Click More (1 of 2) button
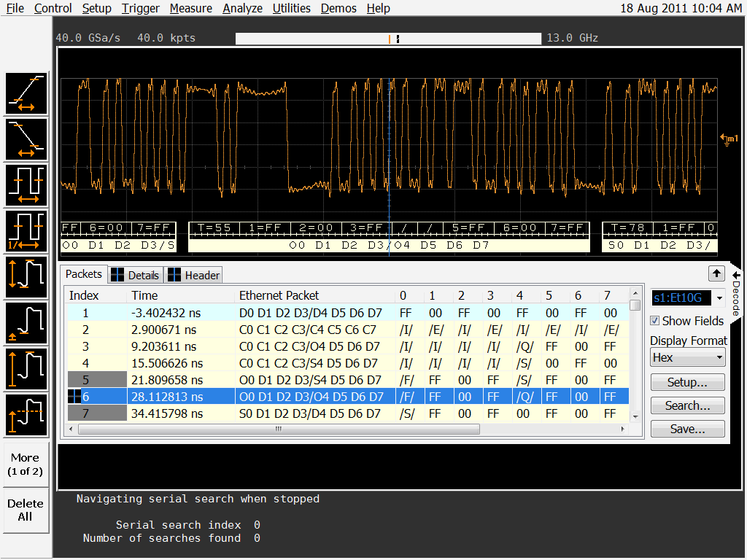The height and width of the screenshot is (560, 747). (x=26, y=464)
